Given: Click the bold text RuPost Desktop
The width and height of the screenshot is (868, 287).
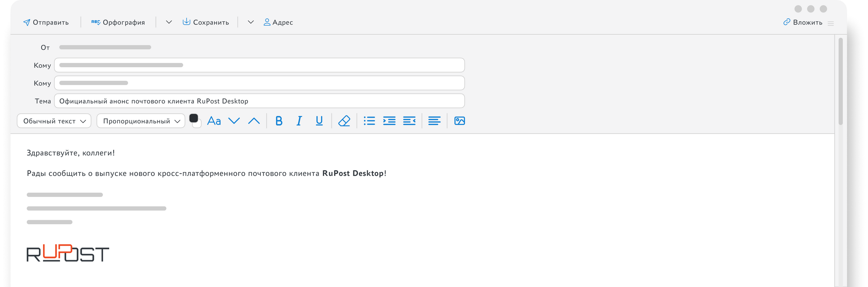Looking at the screenshot, I should 353,173.
